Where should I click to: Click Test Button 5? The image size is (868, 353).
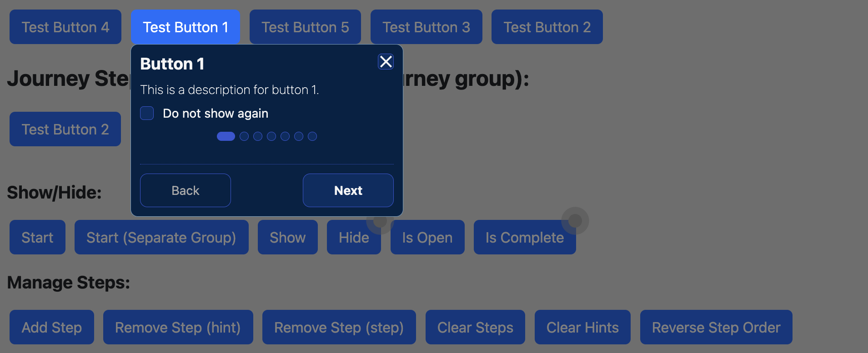click(305, 27)
